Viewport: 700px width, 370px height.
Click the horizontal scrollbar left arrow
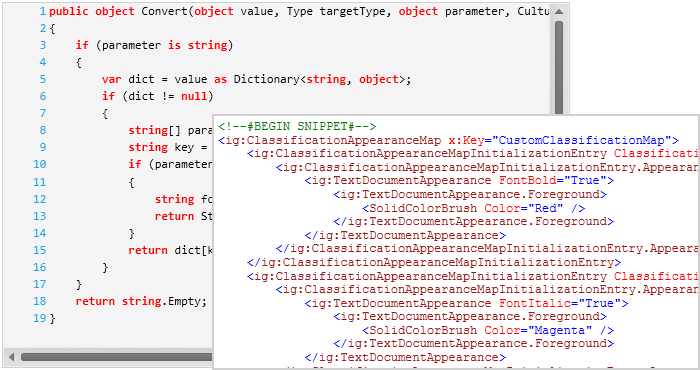(11, 357)
